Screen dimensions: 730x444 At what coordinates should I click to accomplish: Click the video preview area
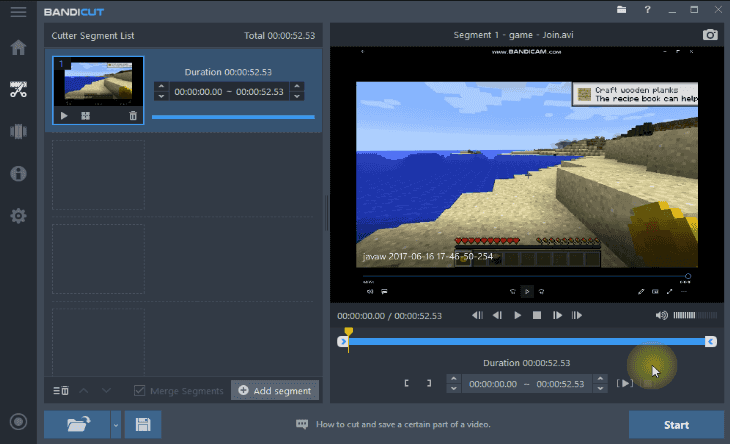tap(527, 175)
